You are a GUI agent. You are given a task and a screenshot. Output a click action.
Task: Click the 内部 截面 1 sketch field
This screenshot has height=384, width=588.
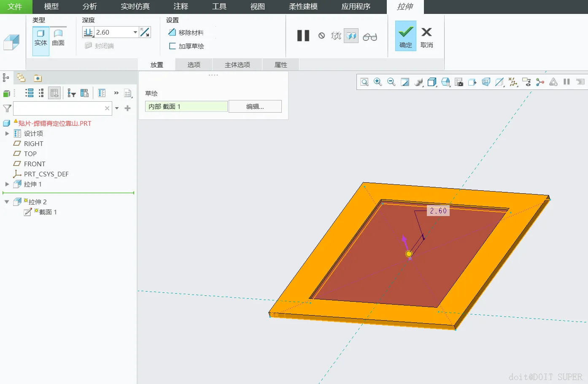[186, 106]
